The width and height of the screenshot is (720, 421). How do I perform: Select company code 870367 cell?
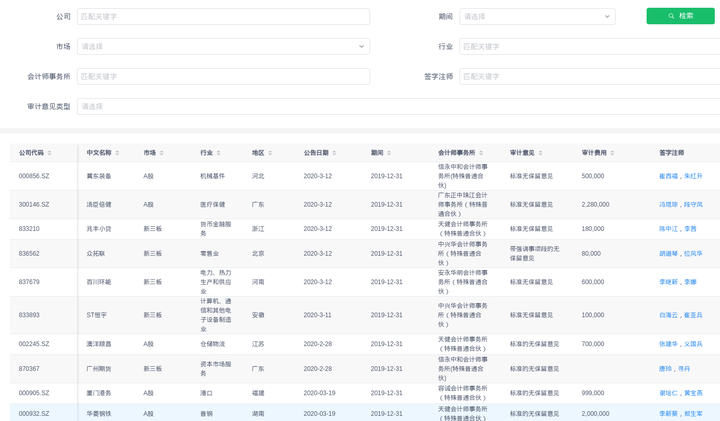pos(29,369)
